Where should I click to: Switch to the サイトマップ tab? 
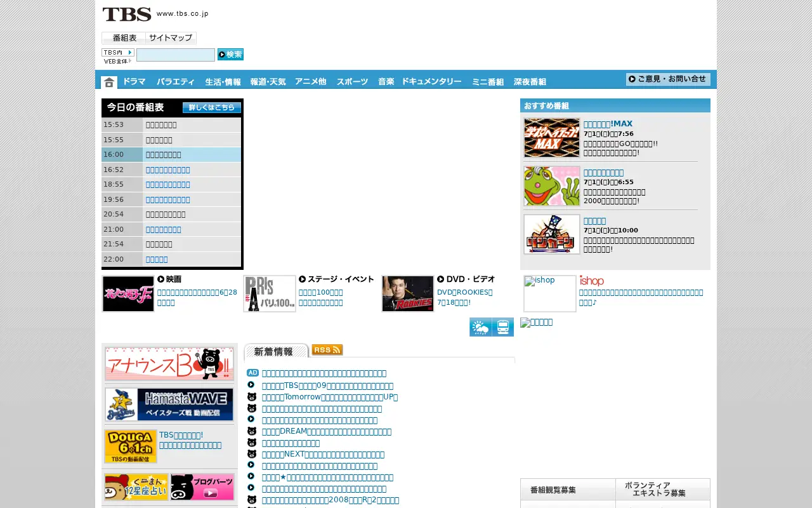coord(171,38)
